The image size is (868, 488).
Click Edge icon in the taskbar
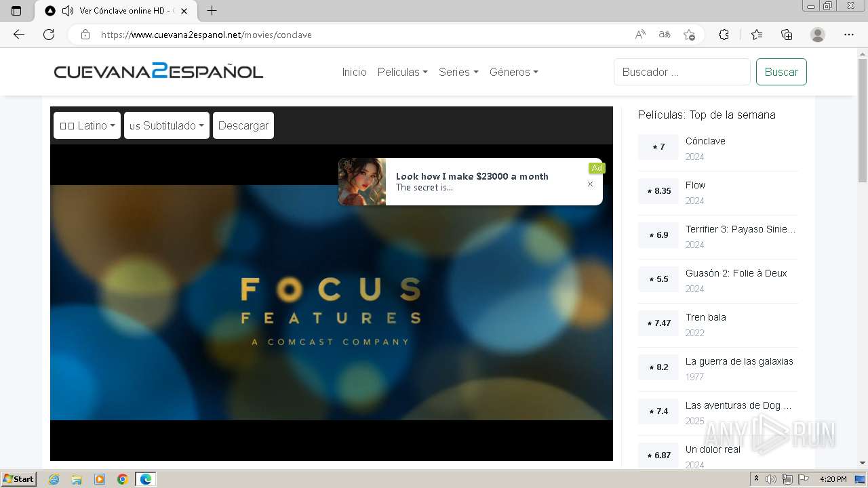pyautogui.click(x=146, y=479)
